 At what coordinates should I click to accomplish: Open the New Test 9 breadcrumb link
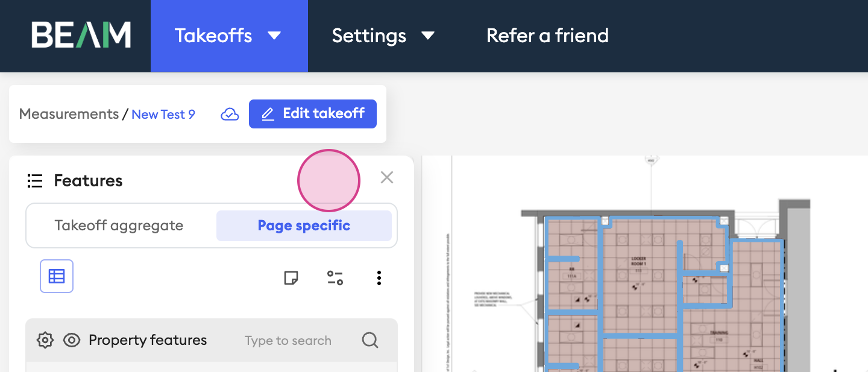[163, 114]
